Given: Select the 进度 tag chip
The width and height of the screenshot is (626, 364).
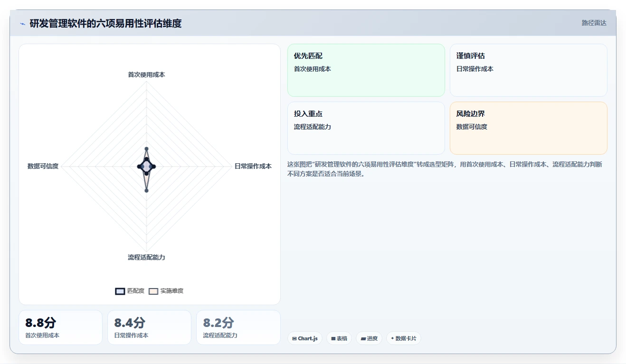Looking at the screenshot, I should (369, 338).
